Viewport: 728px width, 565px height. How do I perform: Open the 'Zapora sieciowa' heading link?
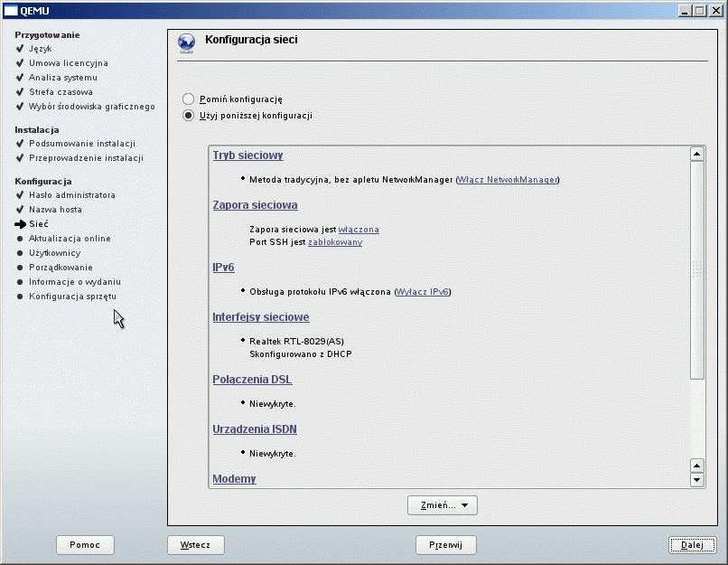255,205
